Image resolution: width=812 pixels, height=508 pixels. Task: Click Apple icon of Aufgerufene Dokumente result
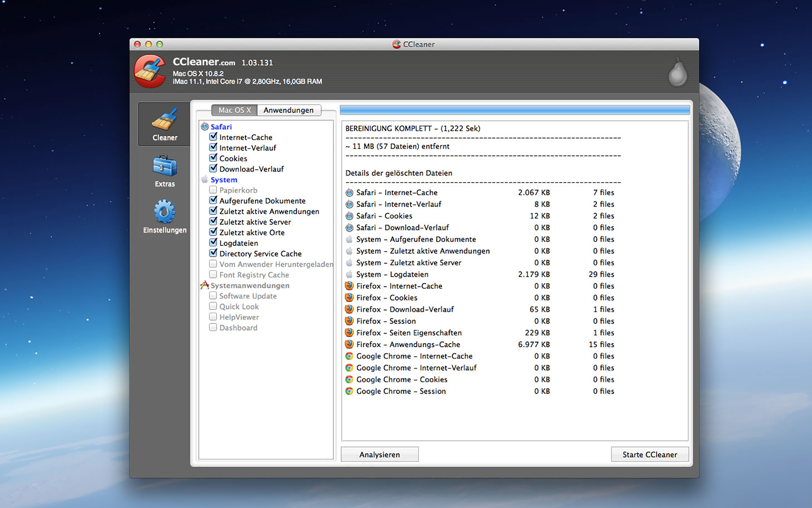click(x=349, y=239)
